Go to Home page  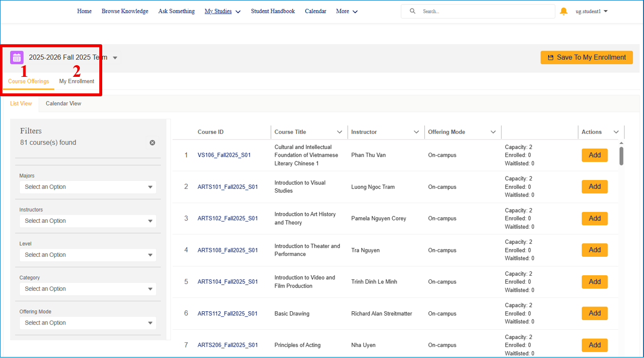(84, 11)
